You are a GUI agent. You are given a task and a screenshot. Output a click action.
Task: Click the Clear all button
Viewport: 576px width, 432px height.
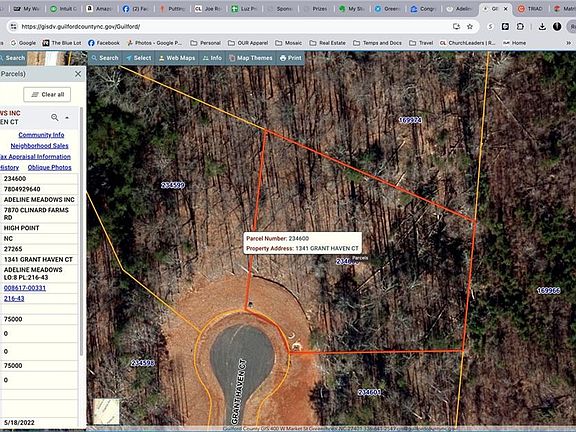(47, 94)
